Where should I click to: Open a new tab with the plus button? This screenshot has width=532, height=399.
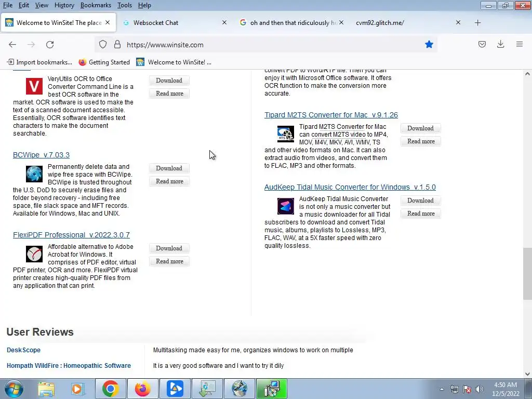[478, 23]
